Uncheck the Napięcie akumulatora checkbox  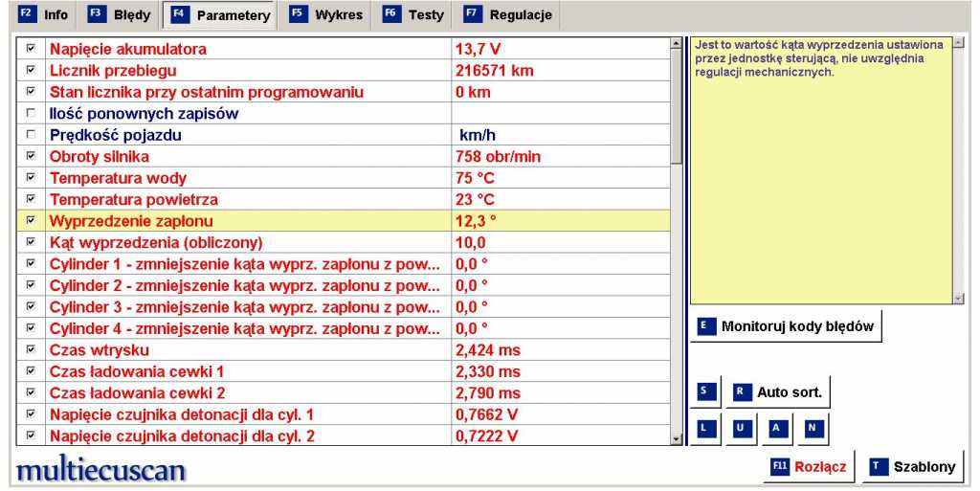coord(31,49)
